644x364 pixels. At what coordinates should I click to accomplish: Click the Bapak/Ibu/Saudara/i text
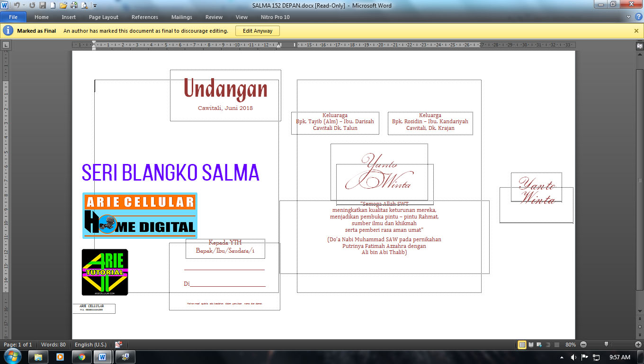click(225, 250)
